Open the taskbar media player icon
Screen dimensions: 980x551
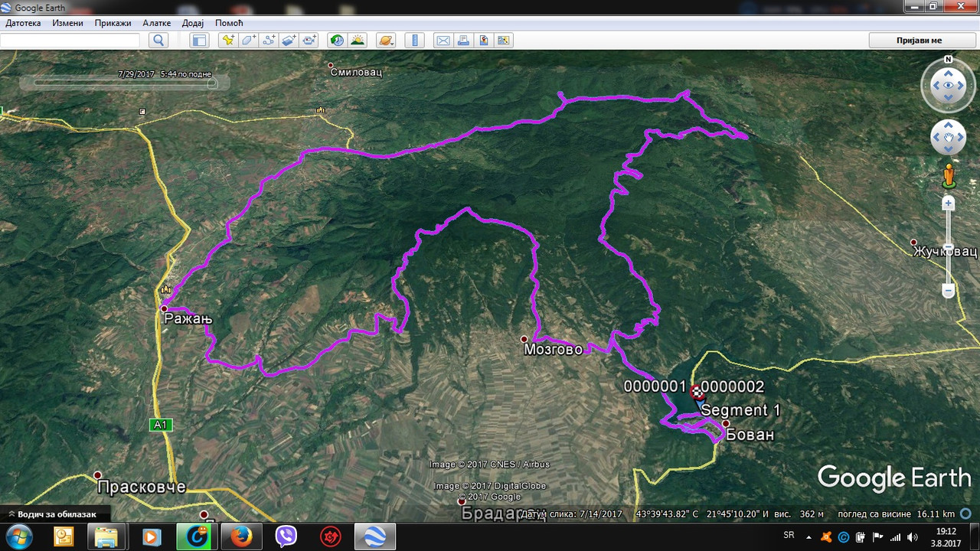[x=152, y=537]
